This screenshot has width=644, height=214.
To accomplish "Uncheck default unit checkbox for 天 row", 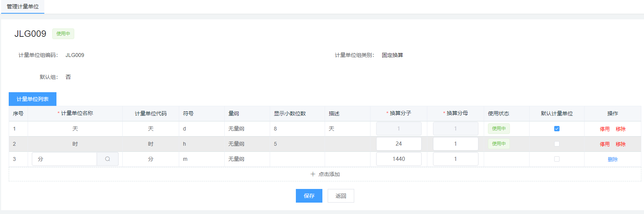I will coord(556,129).
